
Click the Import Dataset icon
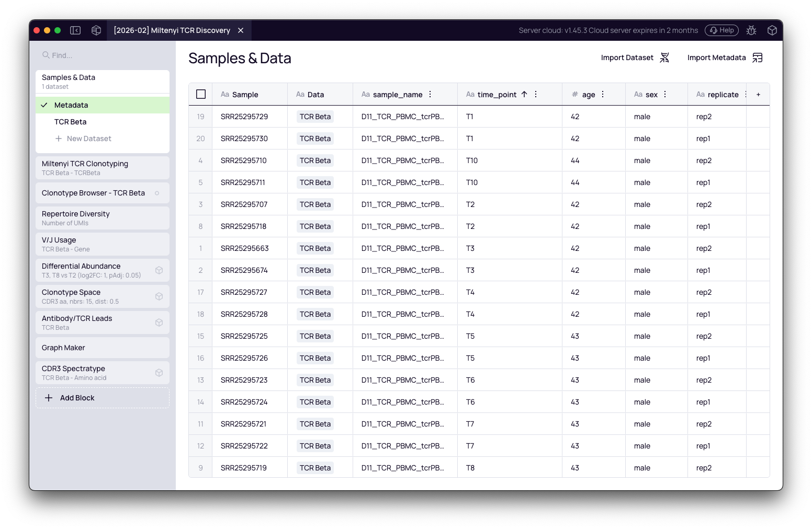coord(664,57)
